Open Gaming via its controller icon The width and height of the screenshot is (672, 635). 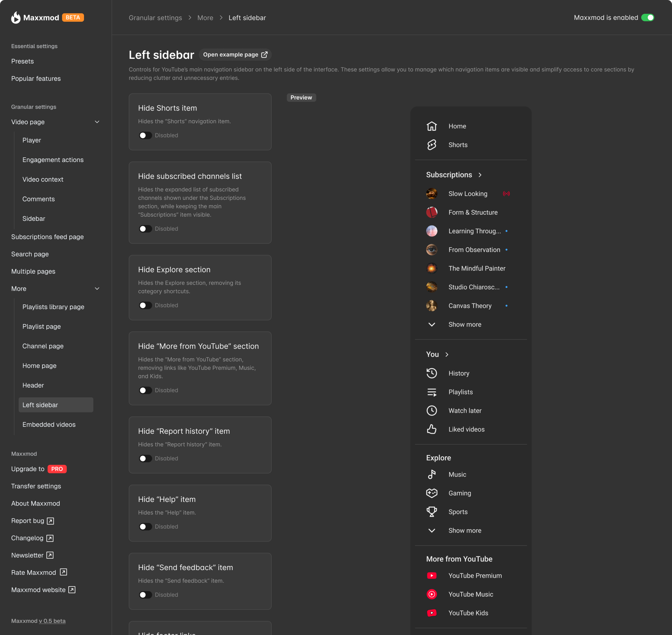pos(432,493)
